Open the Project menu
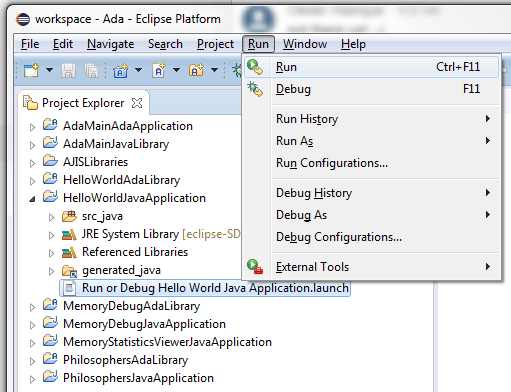 (215, 44)
